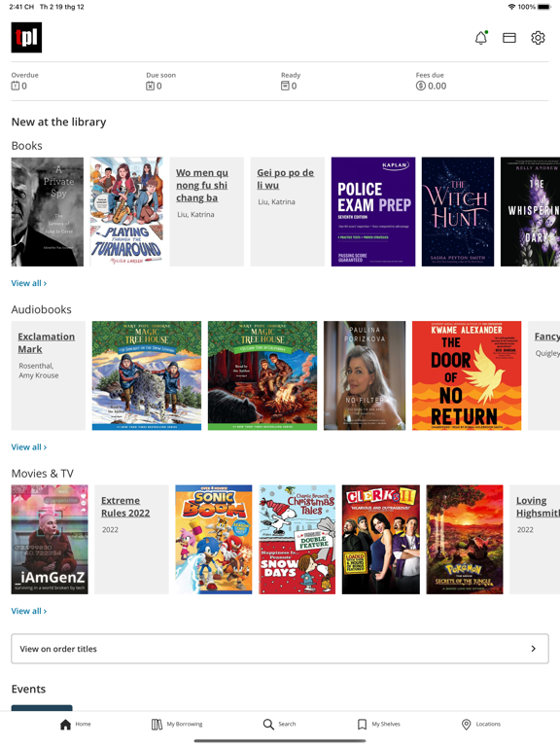This screenshot has width=560, height=747.
Task: Open Clerks II movie cover
Action: point(381,539)
